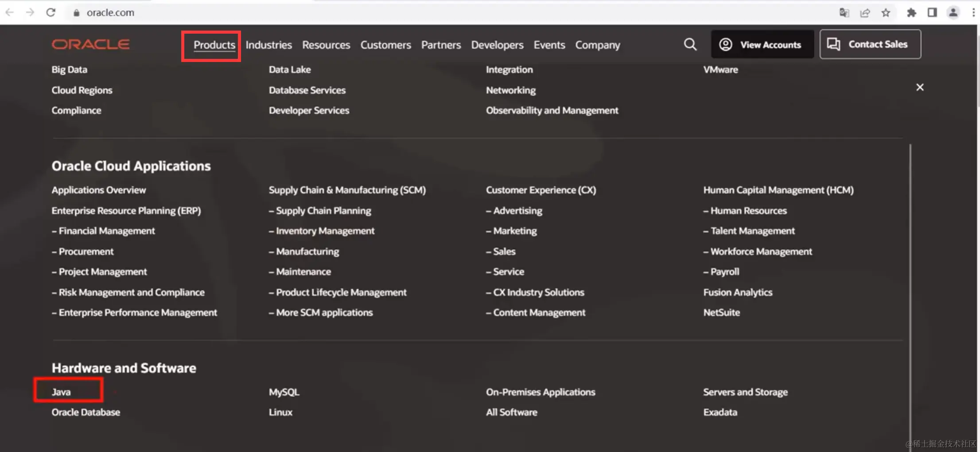Open Financial Management
Image resolution: width=980 pixels, height=452 pixels.
coord(103,231)
